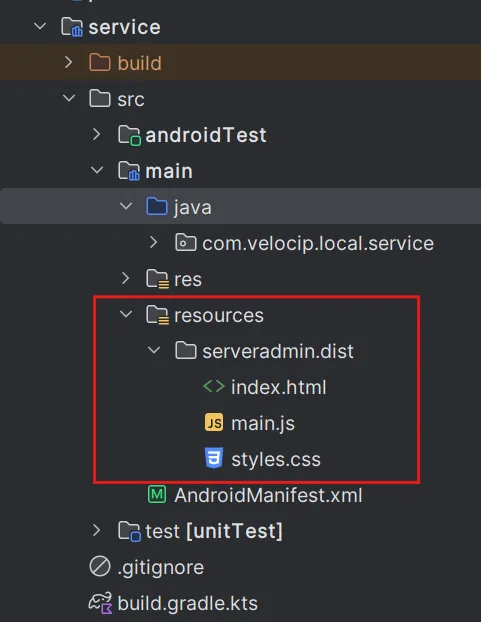Select the src folder label
This screenshot has height=622, width=481.
[131, 99]
